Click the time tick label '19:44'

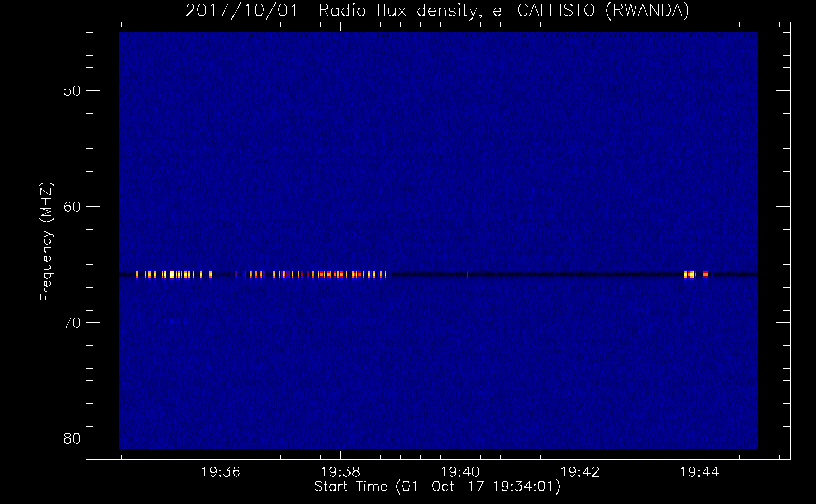pos(700,472)
